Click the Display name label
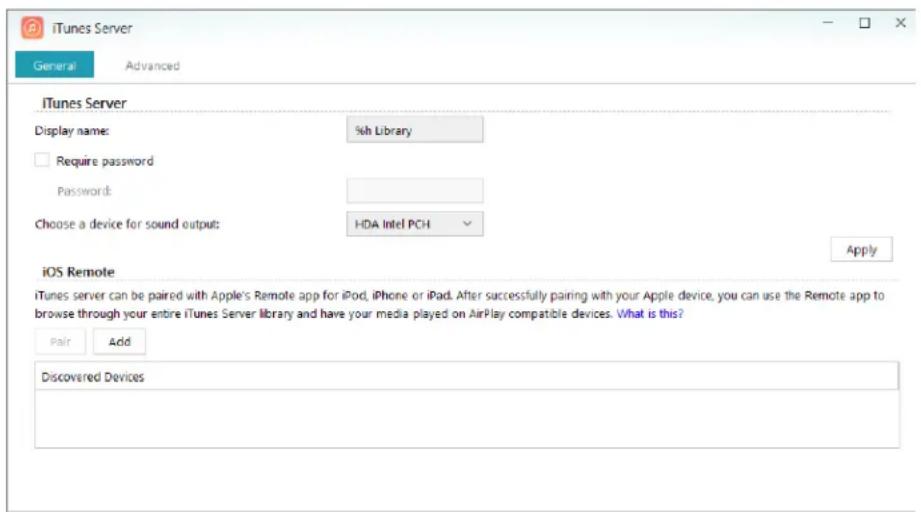Image resolution: width=921 pixels, height=512 pixels. click(72, 130)
